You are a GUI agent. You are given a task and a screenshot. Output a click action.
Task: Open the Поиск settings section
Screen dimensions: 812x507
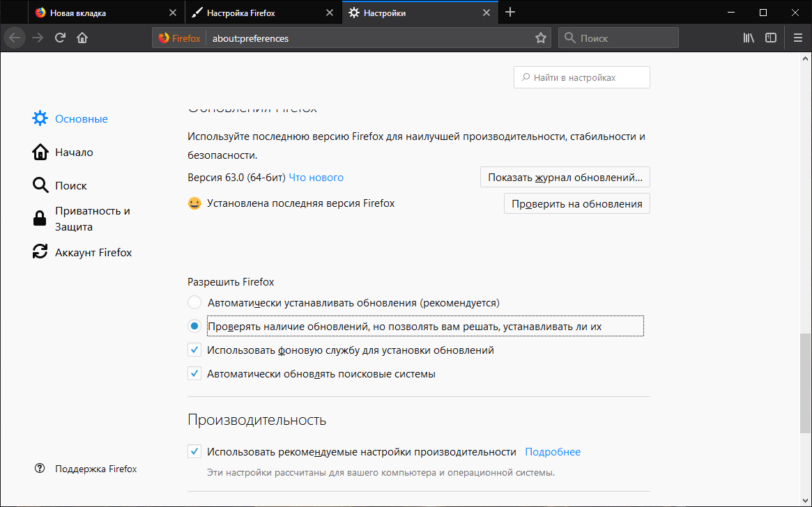pos(71,185)
